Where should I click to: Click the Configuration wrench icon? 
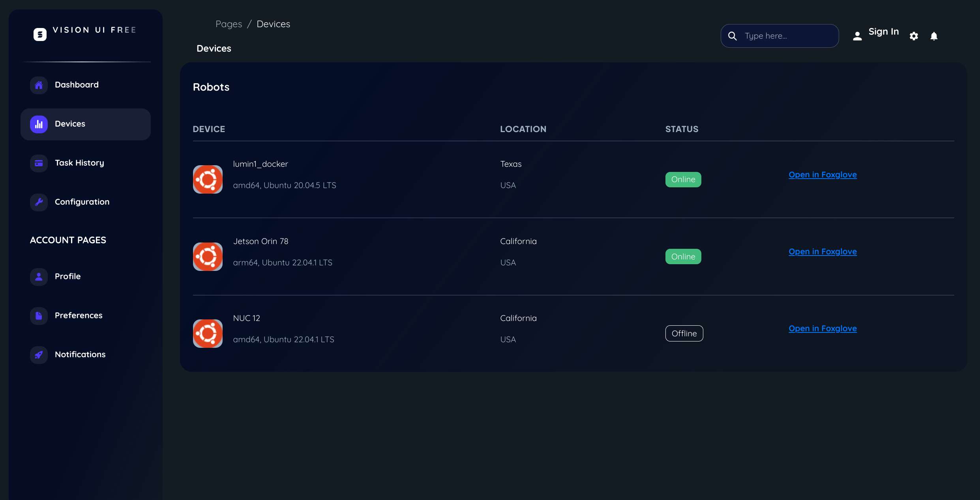39,202
